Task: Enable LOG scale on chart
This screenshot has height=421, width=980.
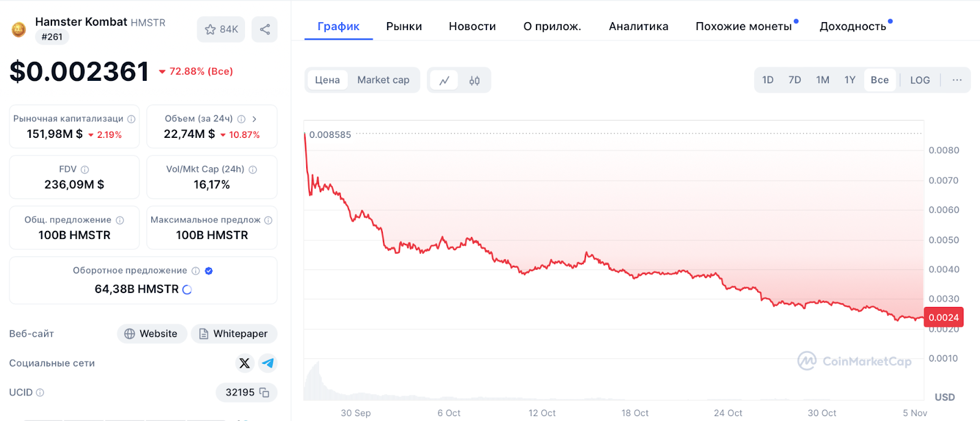Action: point(919,80)
